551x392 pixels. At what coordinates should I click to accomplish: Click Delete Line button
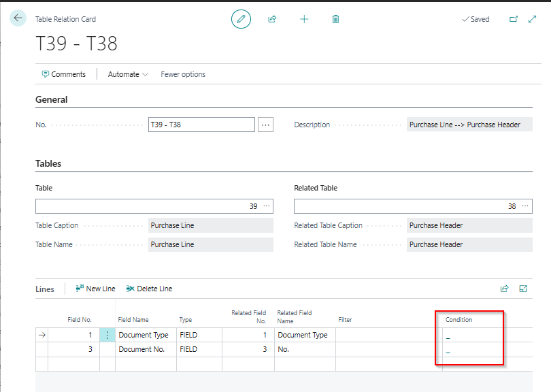(x=149, y=289)
